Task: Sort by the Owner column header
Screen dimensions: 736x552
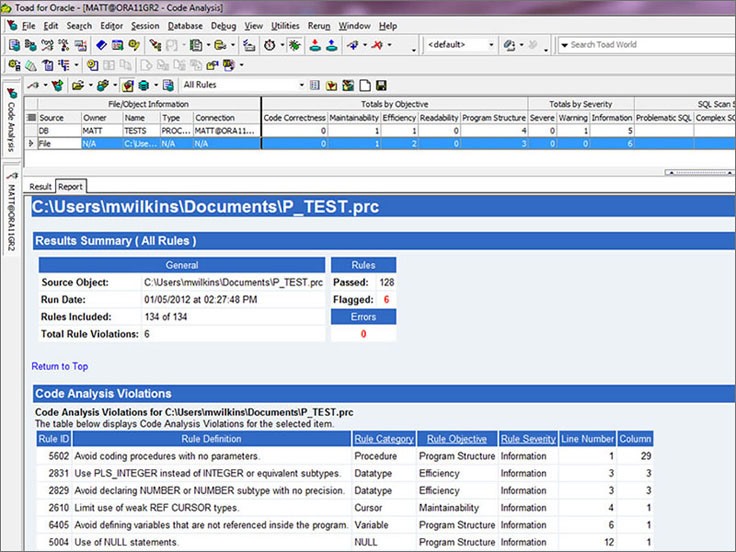Action: (x=101, y=118)
